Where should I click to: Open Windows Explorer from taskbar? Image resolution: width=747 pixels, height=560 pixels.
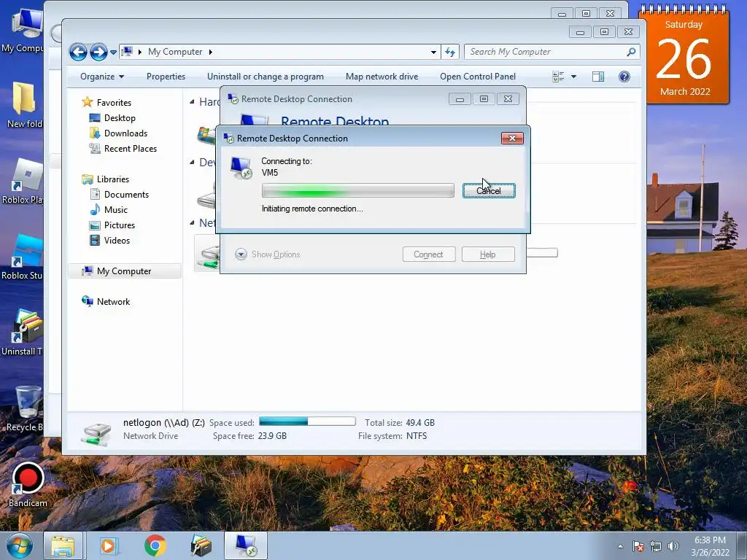click(x=63, y=545)
